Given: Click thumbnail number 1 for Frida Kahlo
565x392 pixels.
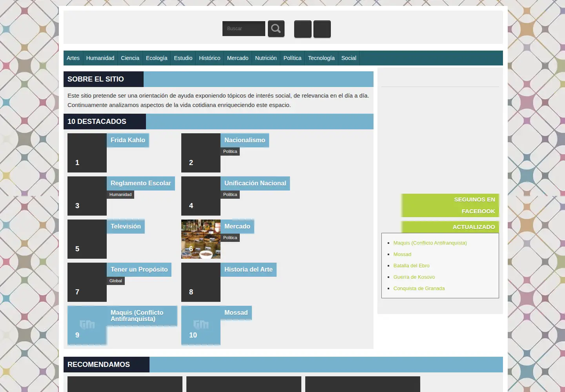Looking at the screenshot, I should click(x=87, y=153).
